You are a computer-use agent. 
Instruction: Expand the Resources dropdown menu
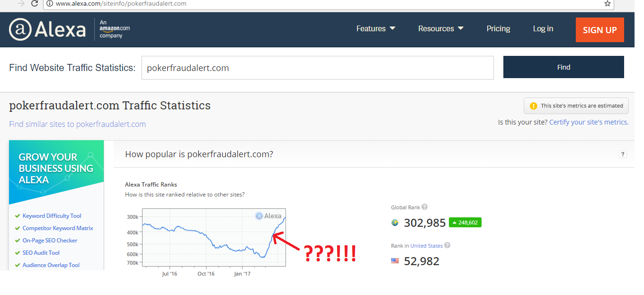click(440, 29)
